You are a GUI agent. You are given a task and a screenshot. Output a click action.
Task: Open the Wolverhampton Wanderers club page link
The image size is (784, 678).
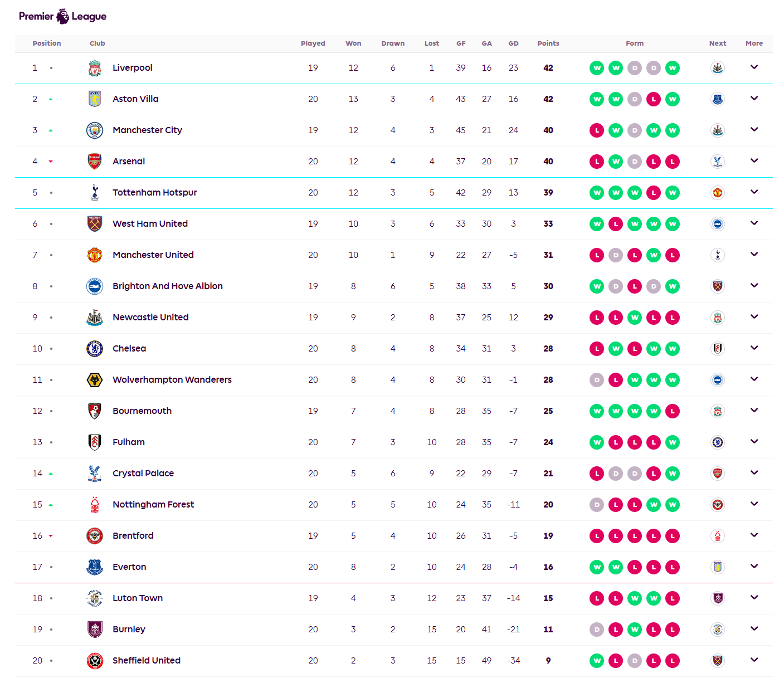[x=172, y=379]
